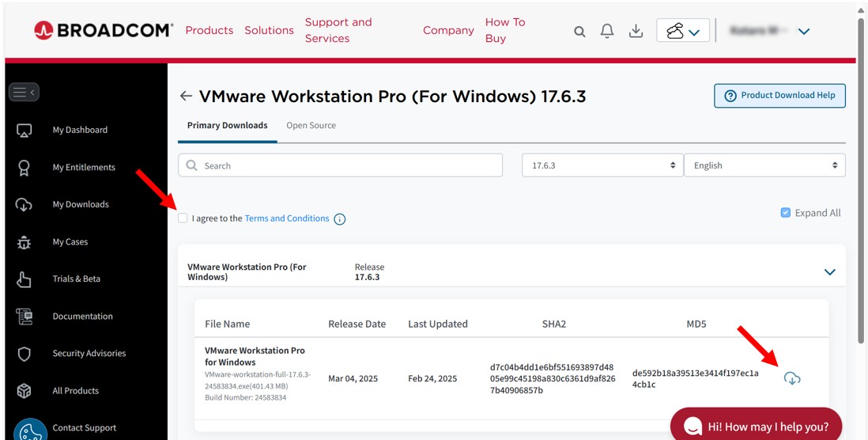Open My Dashboard page
This screenshot has width=868, height=440.
(80, 131)
